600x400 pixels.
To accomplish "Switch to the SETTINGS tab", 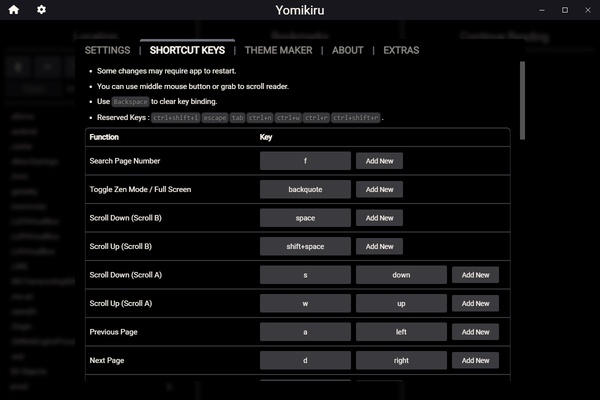I will coord(108,50).
